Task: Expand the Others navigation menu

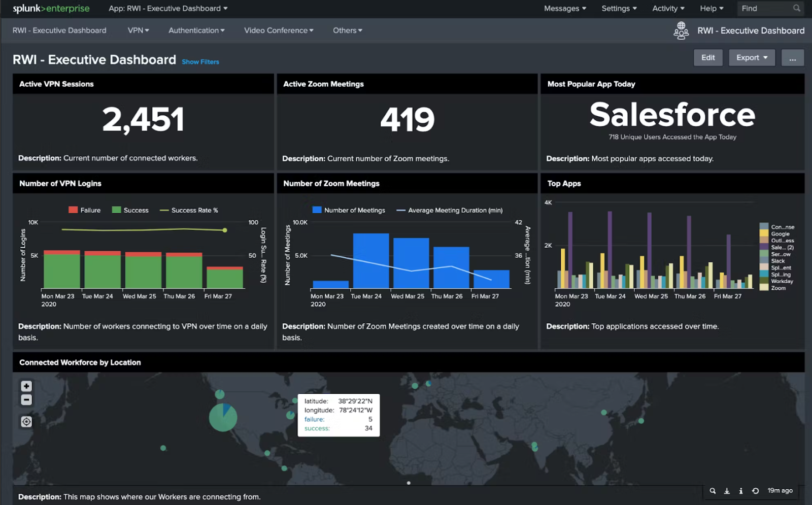Action: (348, 30)
